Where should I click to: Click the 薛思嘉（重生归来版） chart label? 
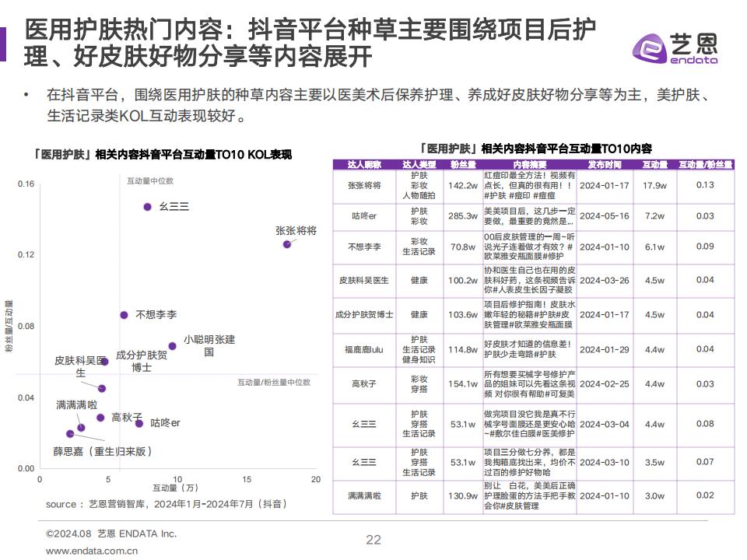(103, 451)
